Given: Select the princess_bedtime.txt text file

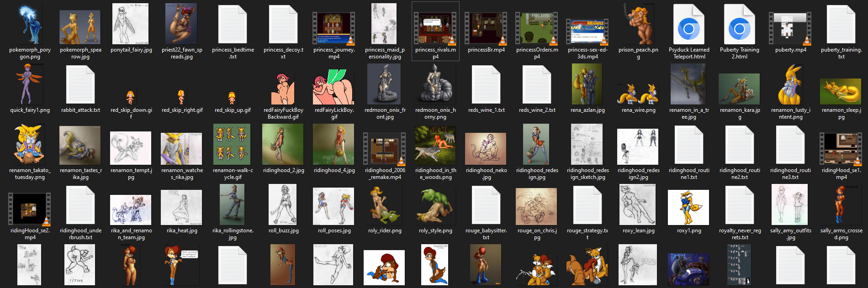Looking at the screenshot, I should click(233, 25).
